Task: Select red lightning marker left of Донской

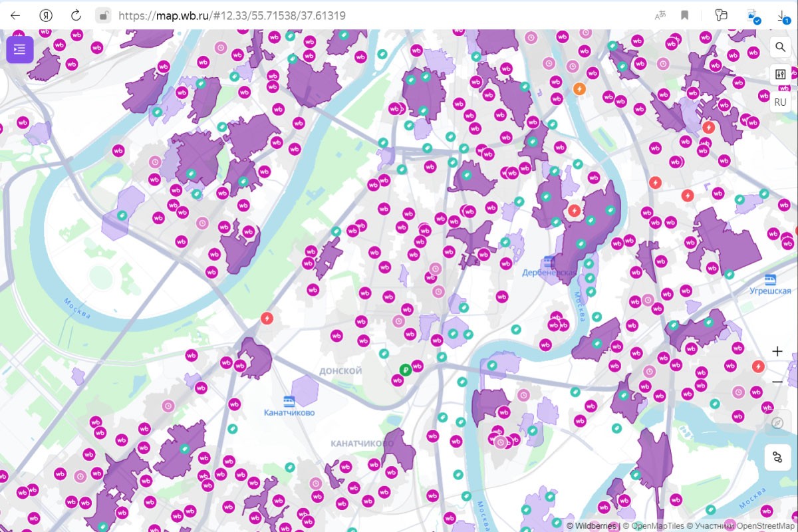Action: click(x=267, y=319)
